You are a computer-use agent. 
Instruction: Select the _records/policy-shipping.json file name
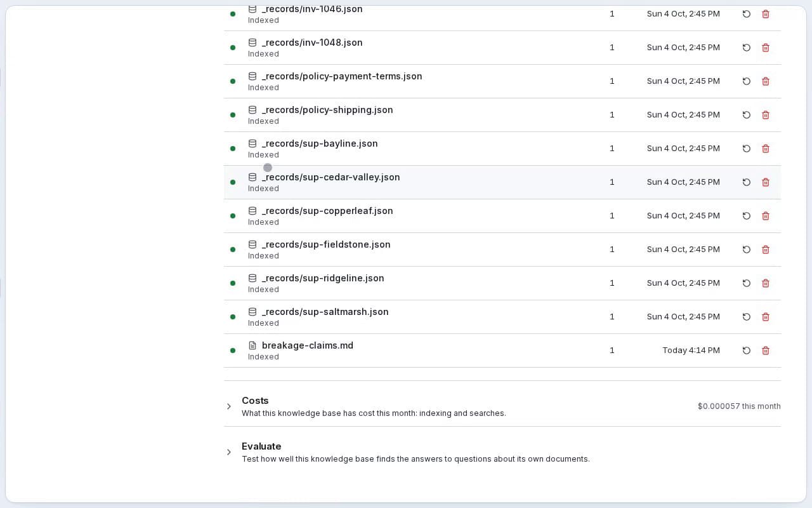pos(327,110)
